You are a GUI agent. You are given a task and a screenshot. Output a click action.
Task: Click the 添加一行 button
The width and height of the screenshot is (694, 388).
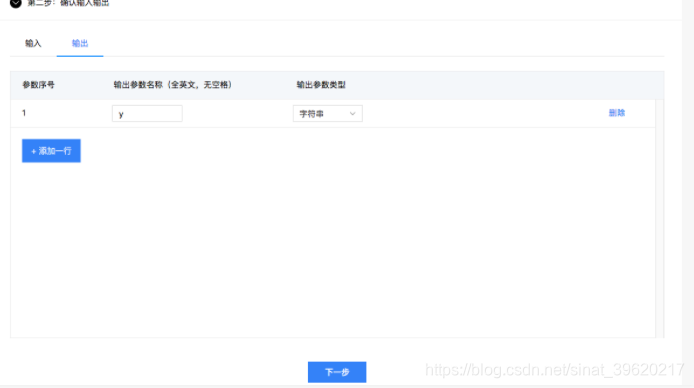(51, 151)
